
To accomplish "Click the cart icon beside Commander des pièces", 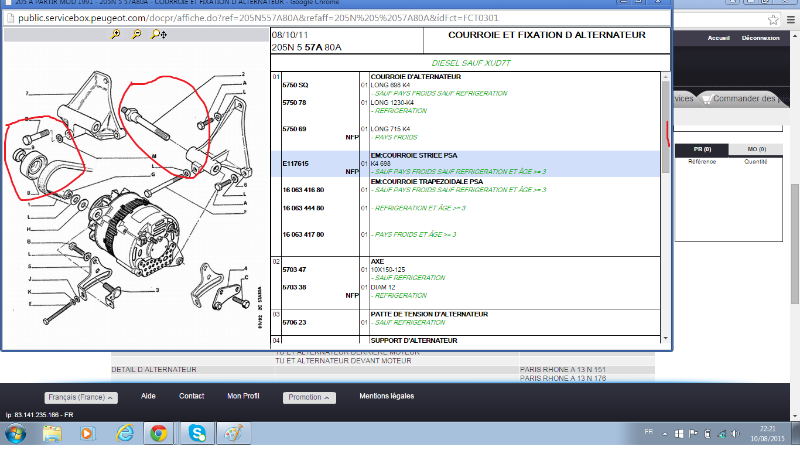I will (x=707, y=99).
